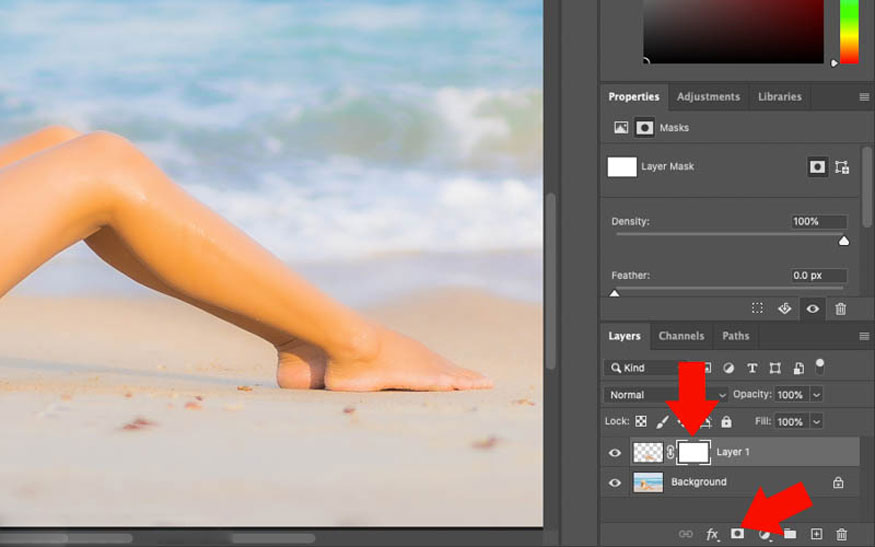
Task: Hide Layer 1 using its eye icon
Action: pos(615,453)
